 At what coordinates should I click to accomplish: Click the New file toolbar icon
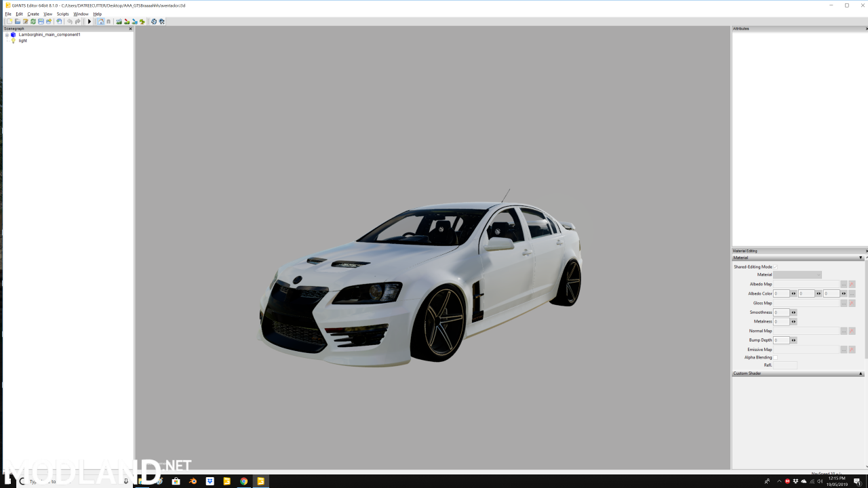(9, 22)
